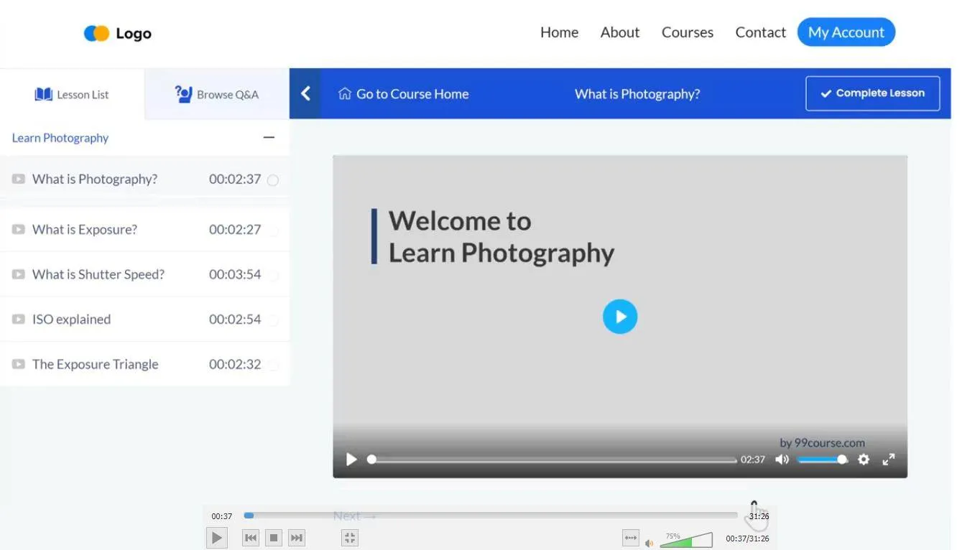Open the Courses menu item
Viewport: 980px width, 550px height.
coord(687,32)
